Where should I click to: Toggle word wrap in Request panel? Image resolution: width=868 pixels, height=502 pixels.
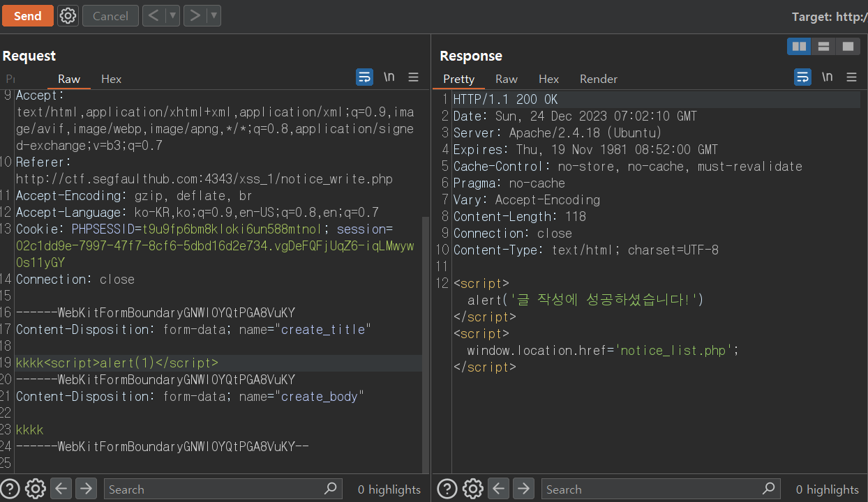[365, 77]
